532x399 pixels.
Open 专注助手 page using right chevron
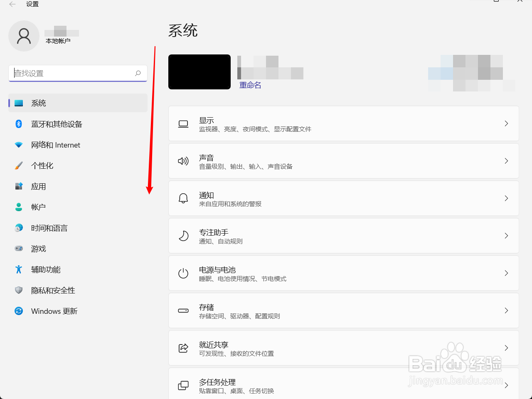click(x=506, y=236)
